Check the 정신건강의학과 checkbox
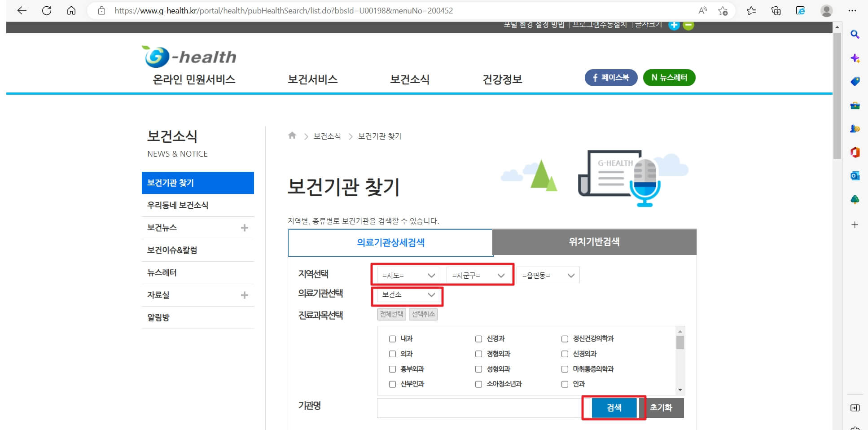The height and width of the screenshot is (430, 868). tap(565, 339)
